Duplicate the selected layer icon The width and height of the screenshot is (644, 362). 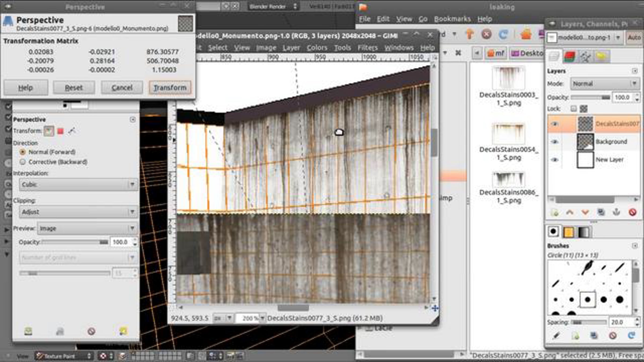(x=601, y=212)
